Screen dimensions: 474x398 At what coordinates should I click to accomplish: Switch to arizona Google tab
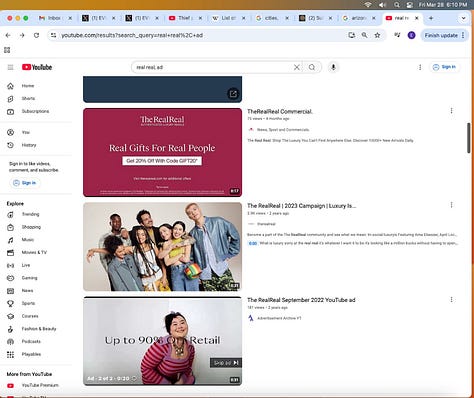[x=359, y=18]
